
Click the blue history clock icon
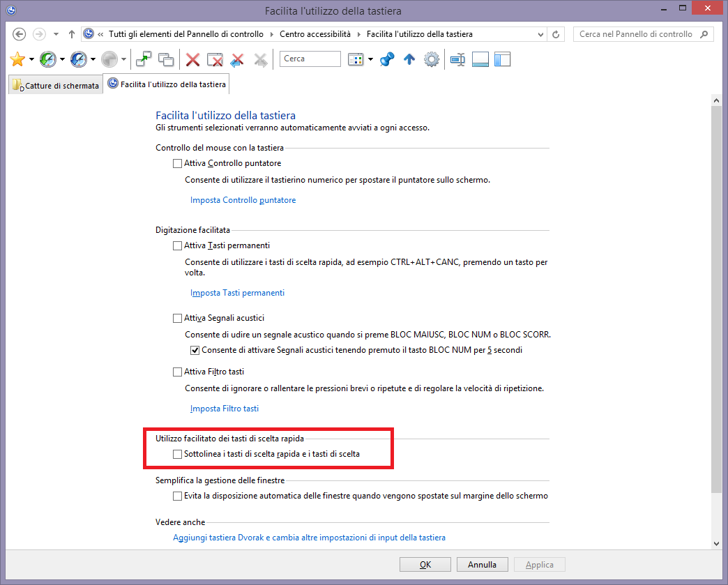tap(79, 59)
